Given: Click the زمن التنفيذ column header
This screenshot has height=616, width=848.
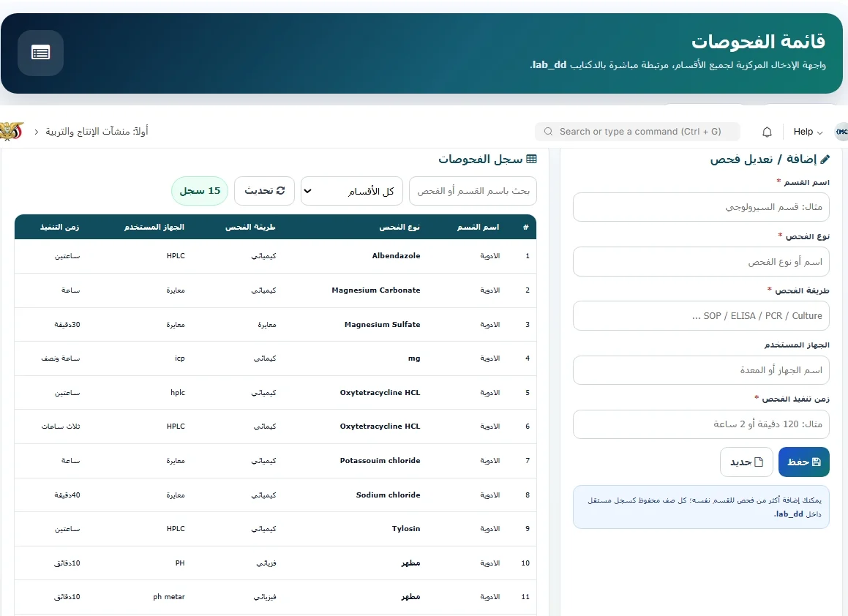Looking at the screenshot, I should point(59,227).
